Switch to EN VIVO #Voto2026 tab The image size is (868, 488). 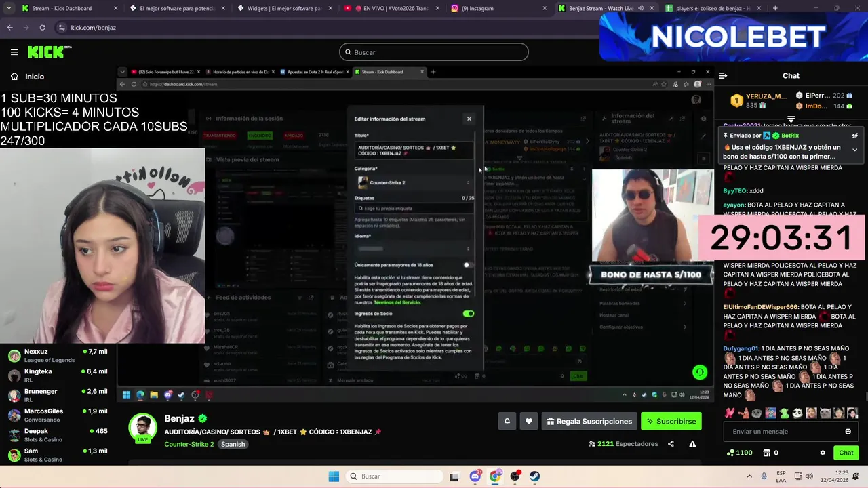click(393, 8)
